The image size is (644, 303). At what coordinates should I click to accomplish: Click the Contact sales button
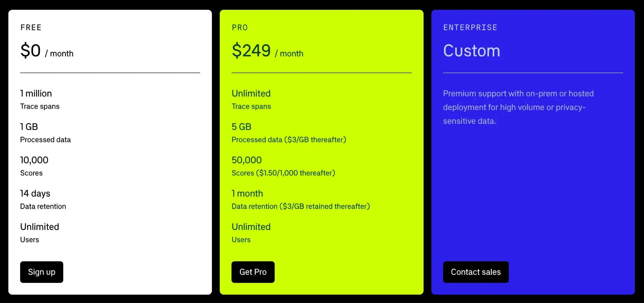475,272
